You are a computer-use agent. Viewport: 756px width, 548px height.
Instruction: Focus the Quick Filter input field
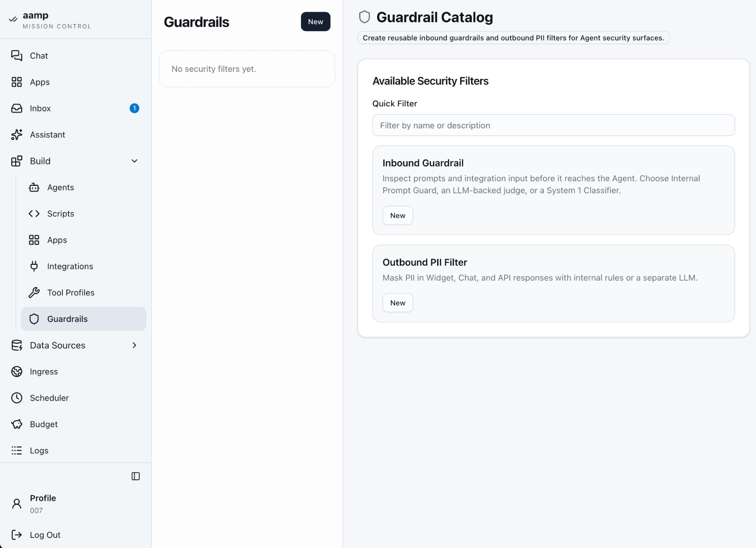tap(554, 125)
